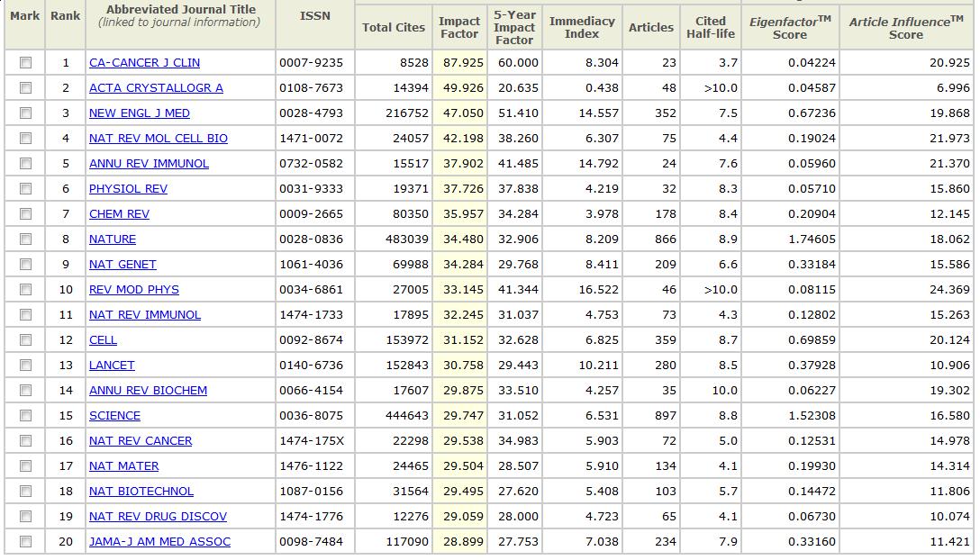Click the NAT MATER link
Screen dimensions: 980x560
[123, 466]
